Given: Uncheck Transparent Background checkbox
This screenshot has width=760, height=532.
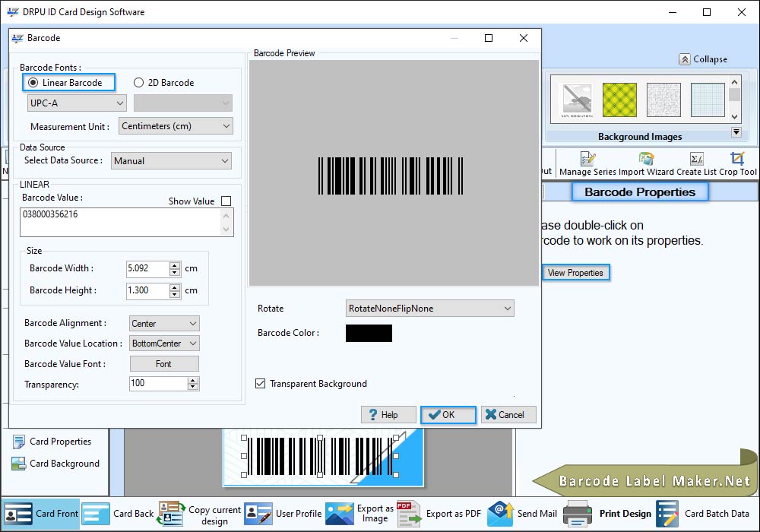Looking at the screenshot, I should [x=260, y=384].
